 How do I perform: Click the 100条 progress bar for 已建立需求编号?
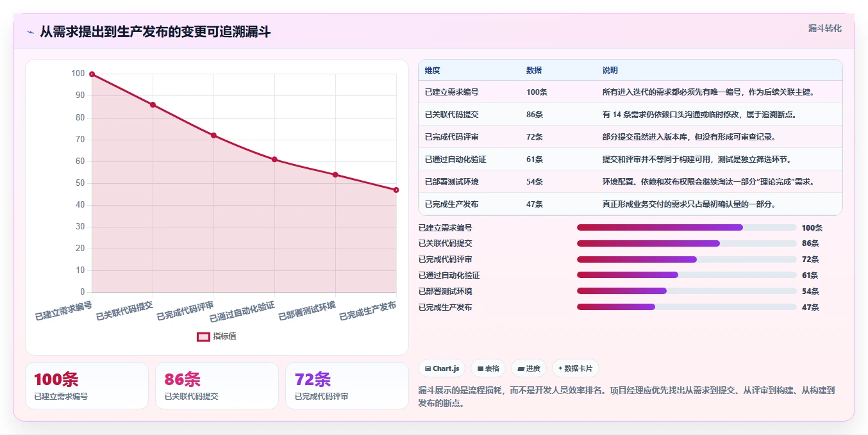[x=687, y=227]
